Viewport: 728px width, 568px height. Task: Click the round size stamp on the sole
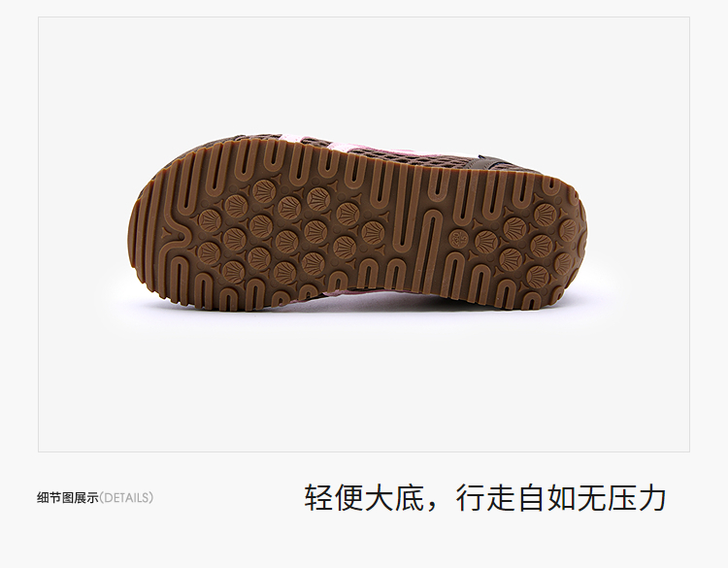[x=456, y=238]
